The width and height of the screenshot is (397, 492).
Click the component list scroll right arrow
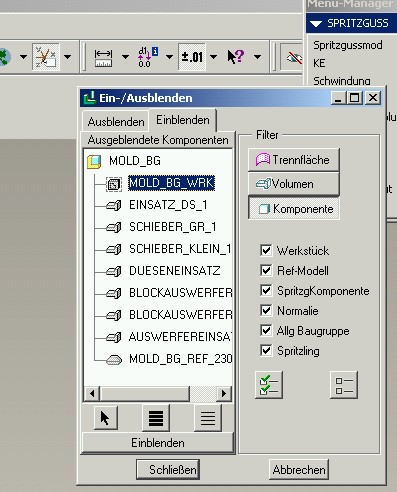pos(224,394)
